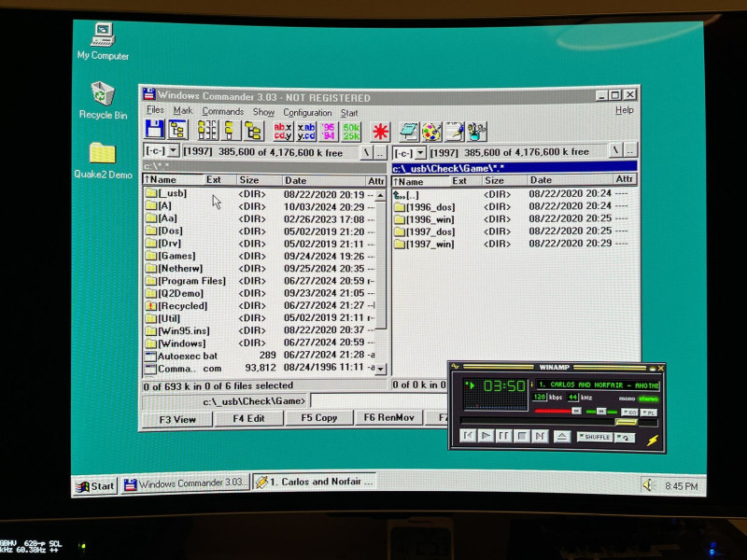Screen dimensions: 747x560
Task: Open the Start menu in Commander menubar
Action: [348, 113]
